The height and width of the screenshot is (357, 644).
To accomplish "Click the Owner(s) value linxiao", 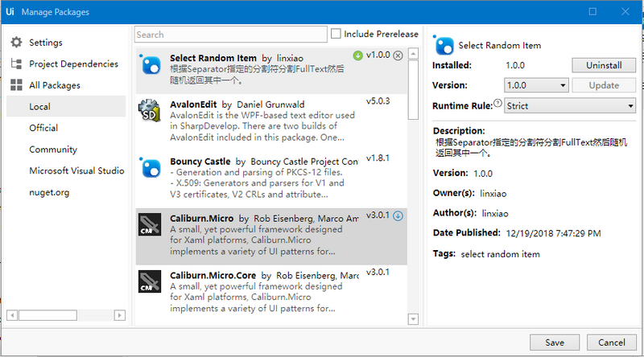I will (493, 193).
